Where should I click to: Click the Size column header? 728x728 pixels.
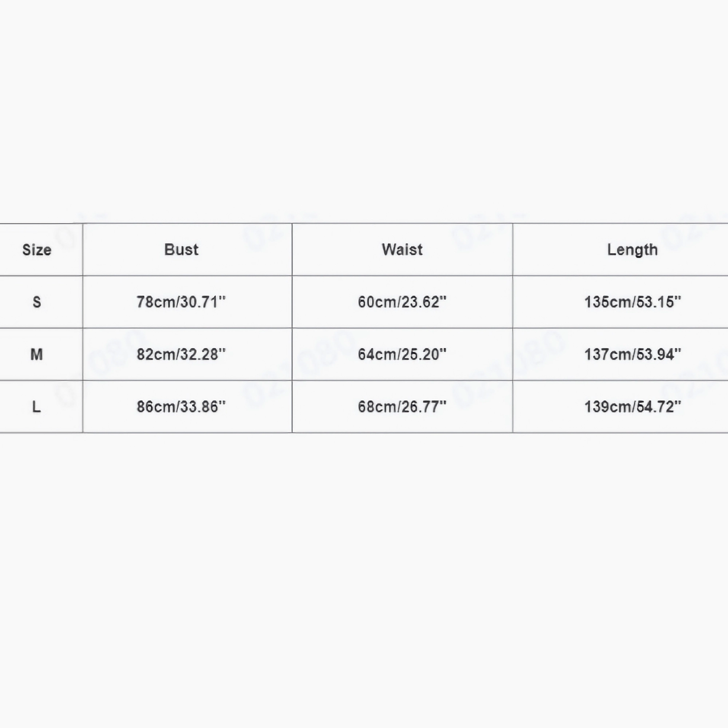pyautogui.click(x=37, y=250)
